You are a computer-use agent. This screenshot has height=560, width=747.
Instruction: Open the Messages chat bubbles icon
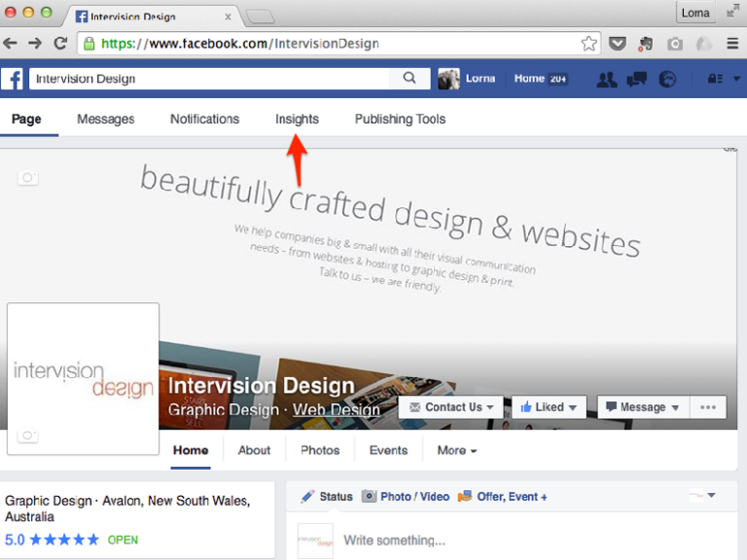tap(637, 79)
